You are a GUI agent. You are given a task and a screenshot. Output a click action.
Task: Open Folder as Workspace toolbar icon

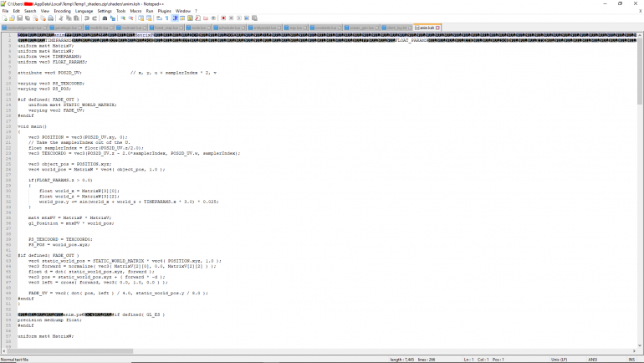pyautogui.click(x=206, y=18)
